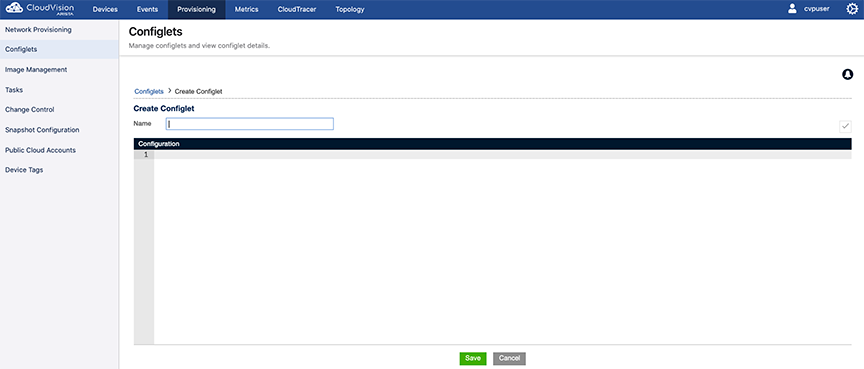Click the cvpuser profile icon

click(792, 8)
